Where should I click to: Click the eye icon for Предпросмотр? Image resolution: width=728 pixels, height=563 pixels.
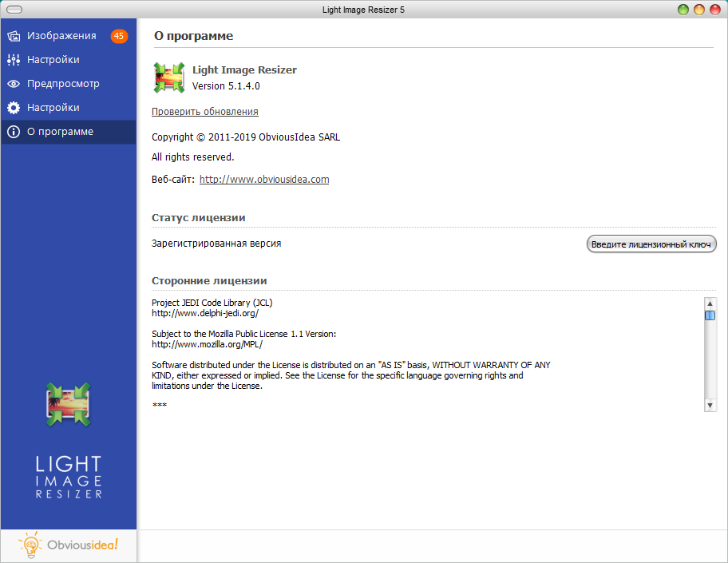click(14, 84)
